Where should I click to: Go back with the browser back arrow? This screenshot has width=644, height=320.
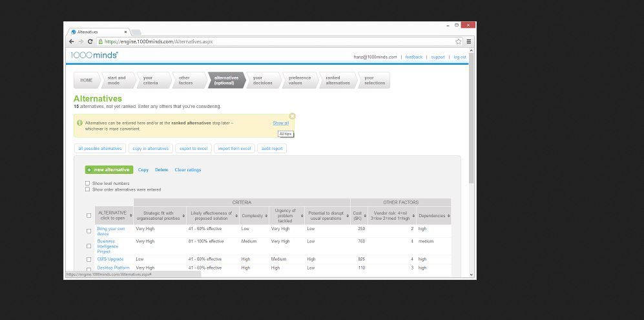click(x=72, y=41)
